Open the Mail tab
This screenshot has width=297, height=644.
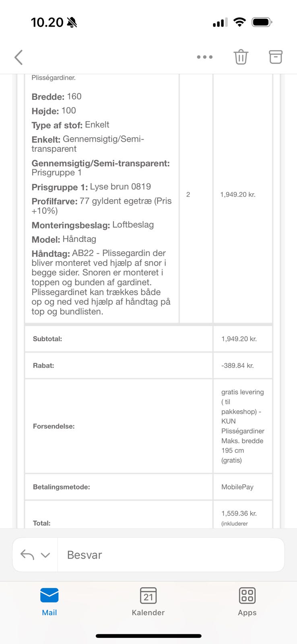(49, 602)
